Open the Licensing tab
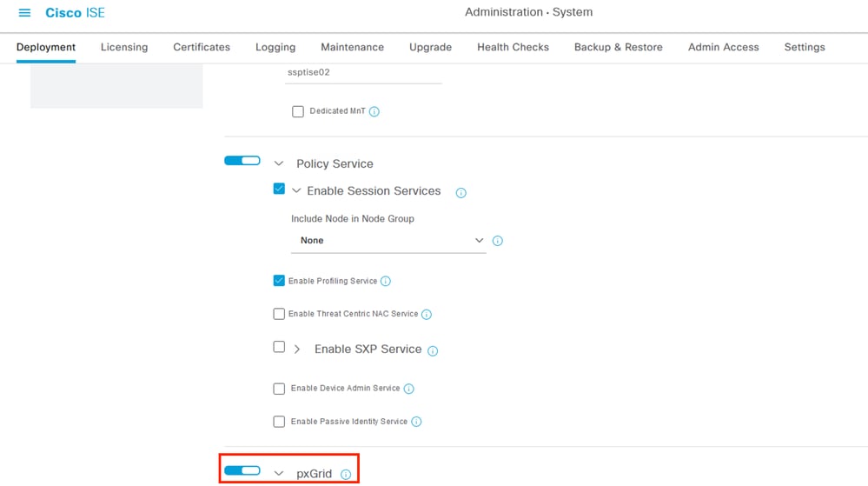868x486 pixels. pyautogui.click(x=124, y=47)
